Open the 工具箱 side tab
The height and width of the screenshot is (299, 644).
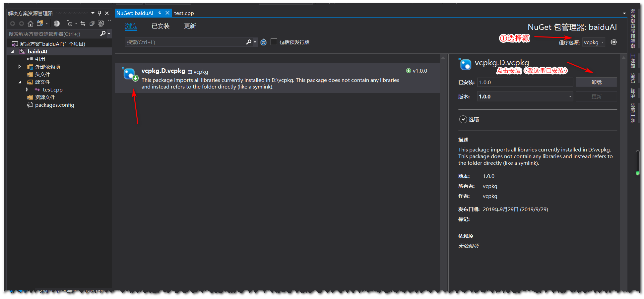pyautogui.click(x=633, y=61)
